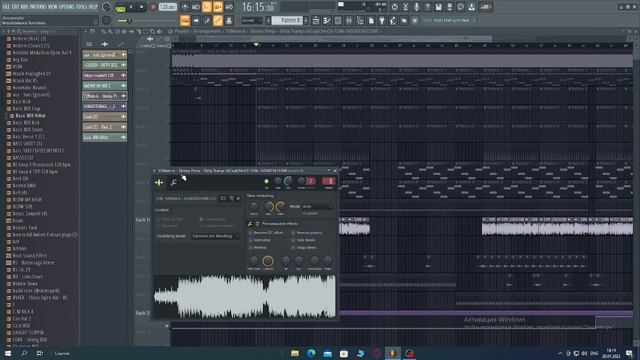
Task: Open the TOOLS menu
Action: pos(81,7)
